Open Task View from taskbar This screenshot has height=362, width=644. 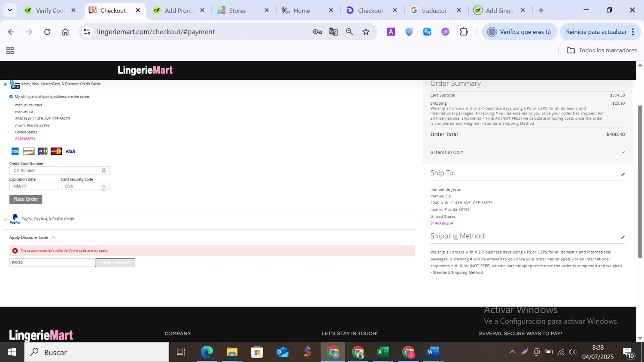(x=181, y=352)
